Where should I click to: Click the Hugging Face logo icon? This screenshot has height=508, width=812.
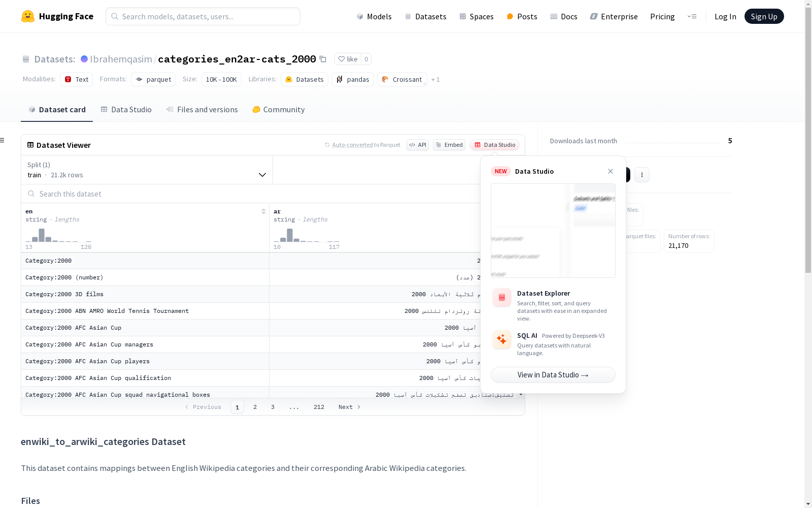pos(28,16)
